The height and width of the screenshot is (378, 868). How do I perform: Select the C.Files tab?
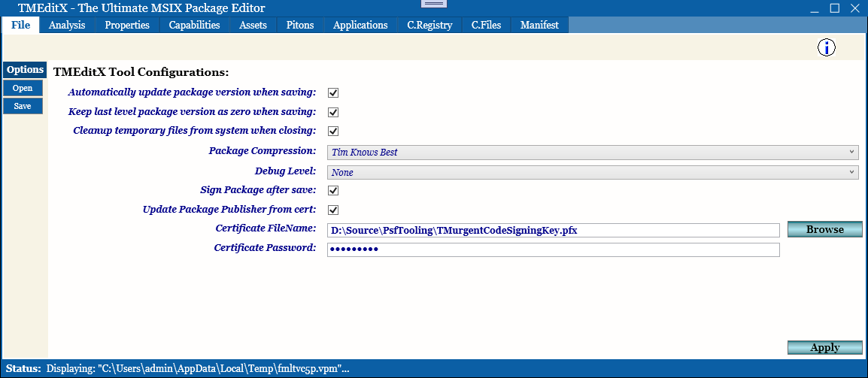pyautogui.click(x=486, y=25)
